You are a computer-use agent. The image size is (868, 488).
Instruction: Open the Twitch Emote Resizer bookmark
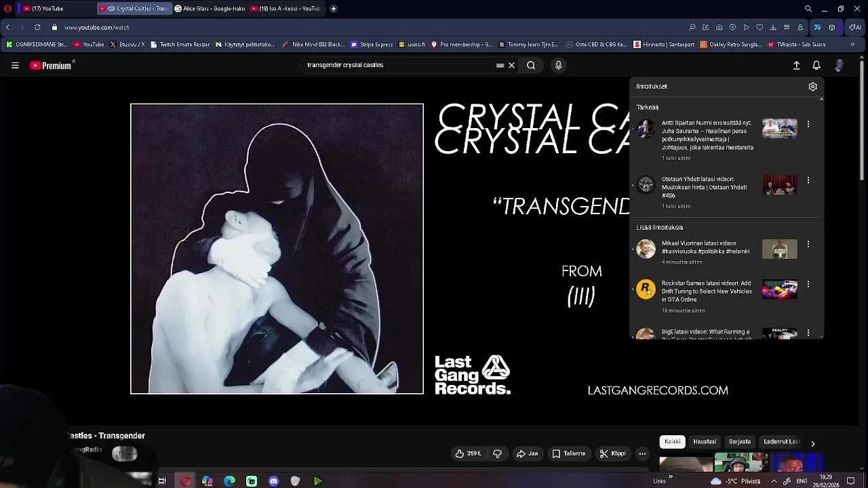click(180, 45)
